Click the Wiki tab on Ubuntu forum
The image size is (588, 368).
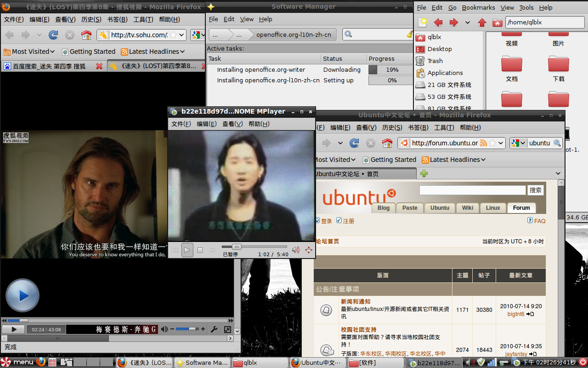click(468, 208)
